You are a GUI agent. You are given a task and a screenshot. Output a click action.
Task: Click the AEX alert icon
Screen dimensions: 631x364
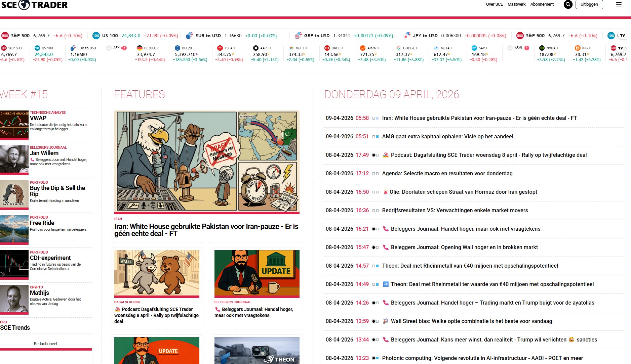click(124, 48)
